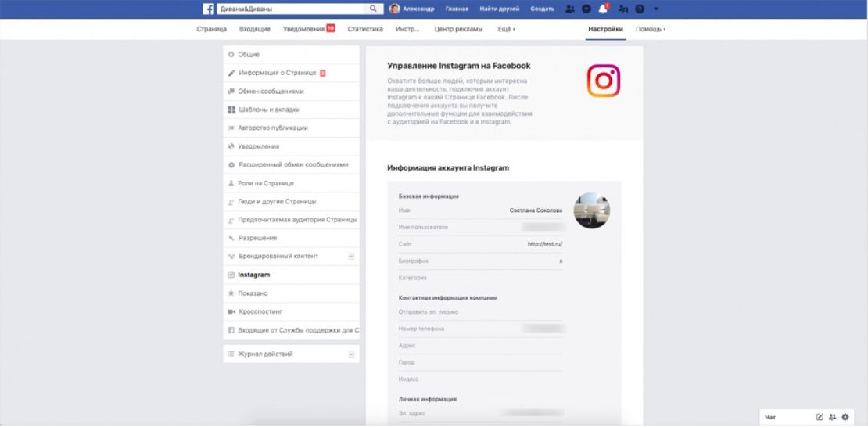This screenshot has height=428, width=868.
Task: Switch to the Статистика tab
Action: click(x=365, y=30)
